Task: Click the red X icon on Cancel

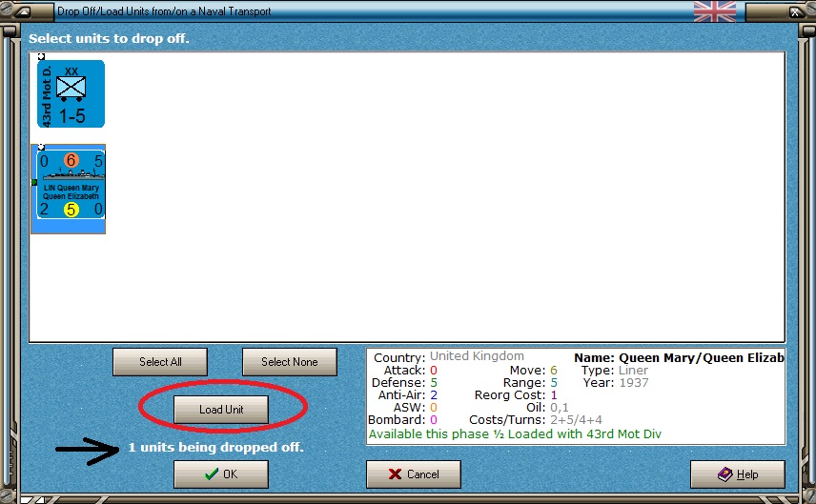Action: (395, 474)
